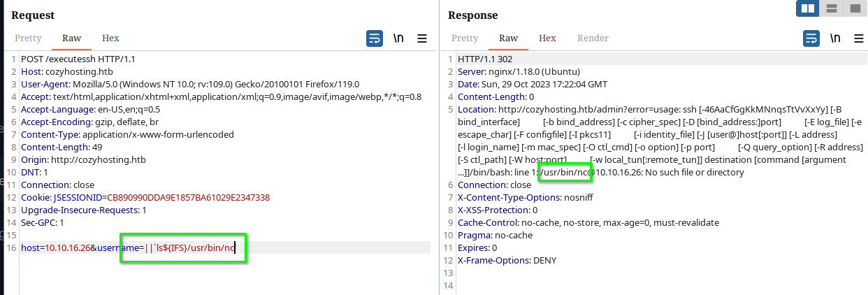Click the Server: nginx/1.18.0 header

[519, 71]
